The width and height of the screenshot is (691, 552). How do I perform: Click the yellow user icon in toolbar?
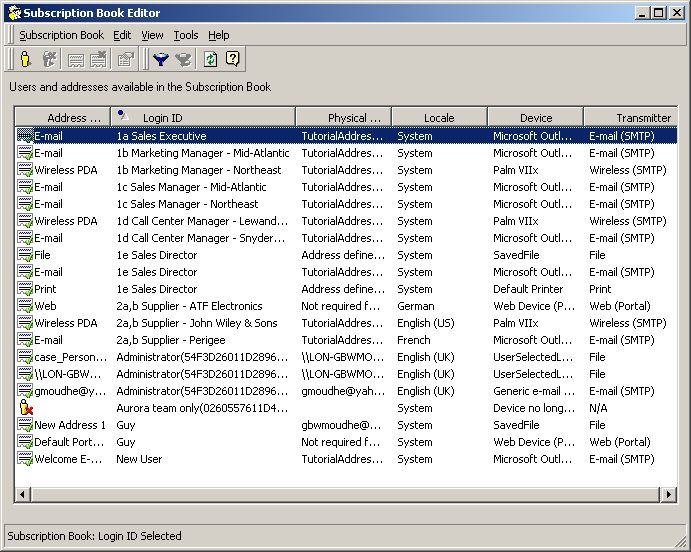pos(25,60)
